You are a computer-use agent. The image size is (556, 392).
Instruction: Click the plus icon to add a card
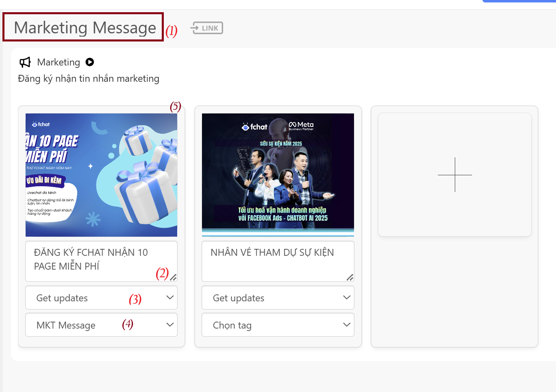pyautogui.click(x=455, y=175)
